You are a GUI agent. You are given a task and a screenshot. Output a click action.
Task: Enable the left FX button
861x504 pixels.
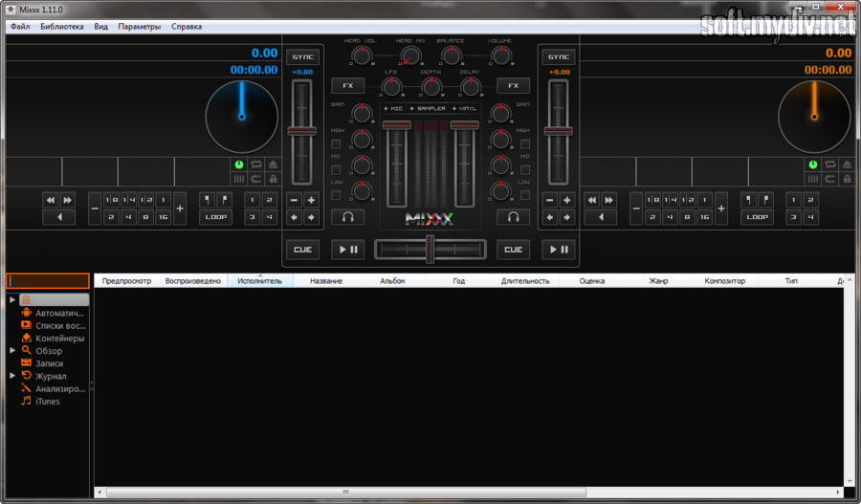coord(347,86)
